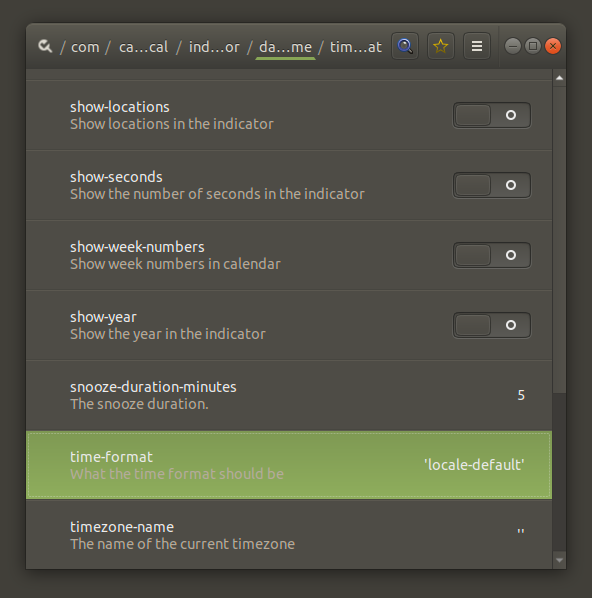Click the dconf root path icon
Image resolution: width=592 pixels, height=598 pixels.
coord(45,47)
